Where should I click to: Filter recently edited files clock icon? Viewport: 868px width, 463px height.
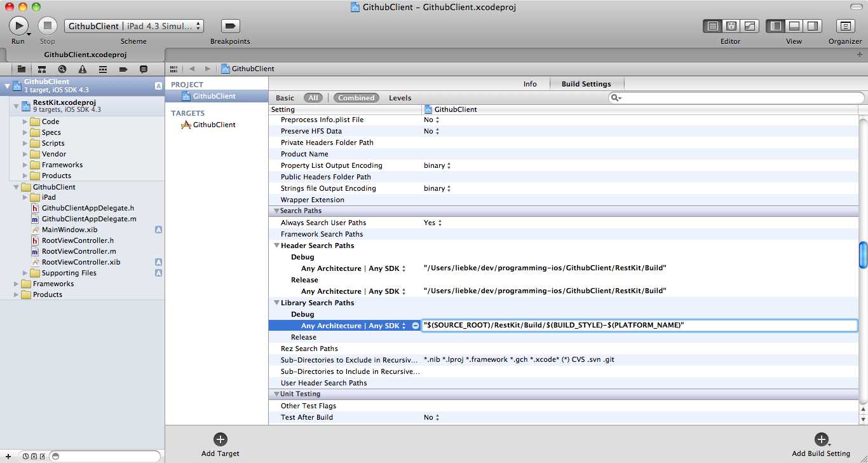point(25,456)
